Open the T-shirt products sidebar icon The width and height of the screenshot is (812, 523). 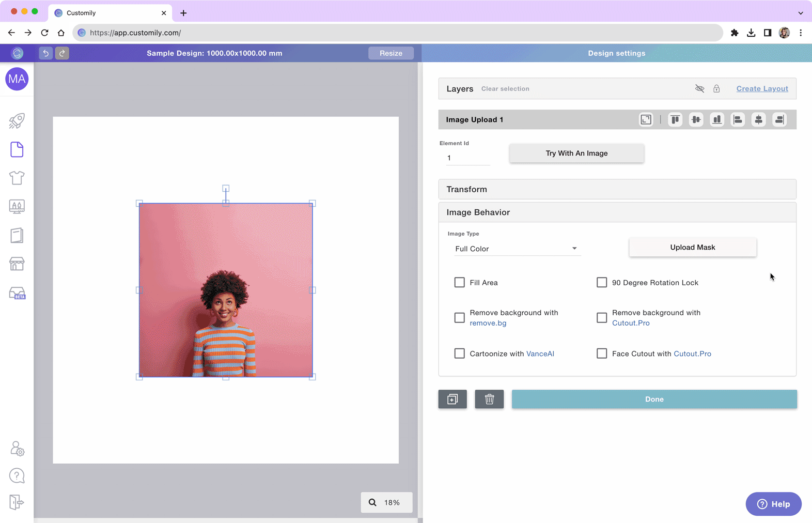click(17, 178)
